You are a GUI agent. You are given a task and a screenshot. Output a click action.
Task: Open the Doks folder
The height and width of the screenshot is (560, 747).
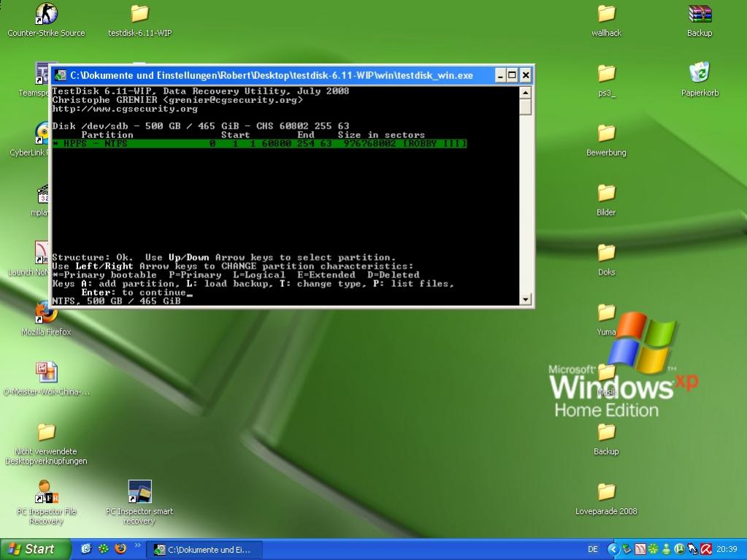pyautogui.click(x=607, y=259)
